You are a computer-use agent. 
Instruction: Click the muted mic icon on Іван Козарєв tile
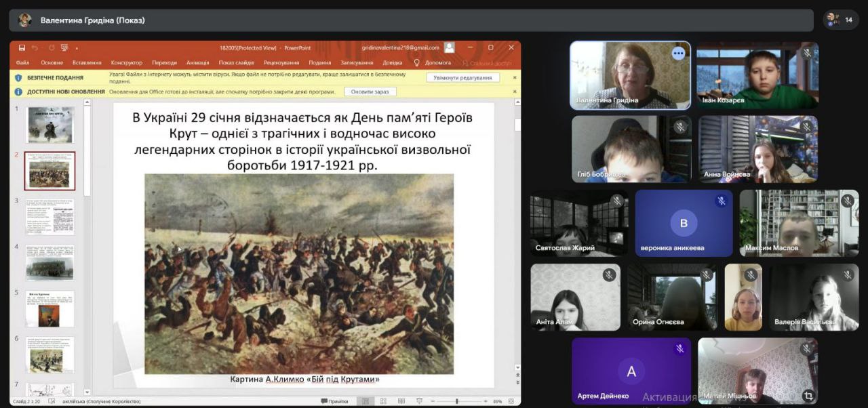tap(807, 54)
